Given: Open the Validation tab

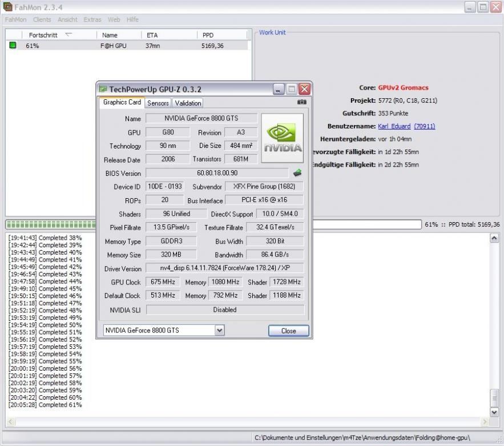Looking at the screenshot, I should point(188,103).
